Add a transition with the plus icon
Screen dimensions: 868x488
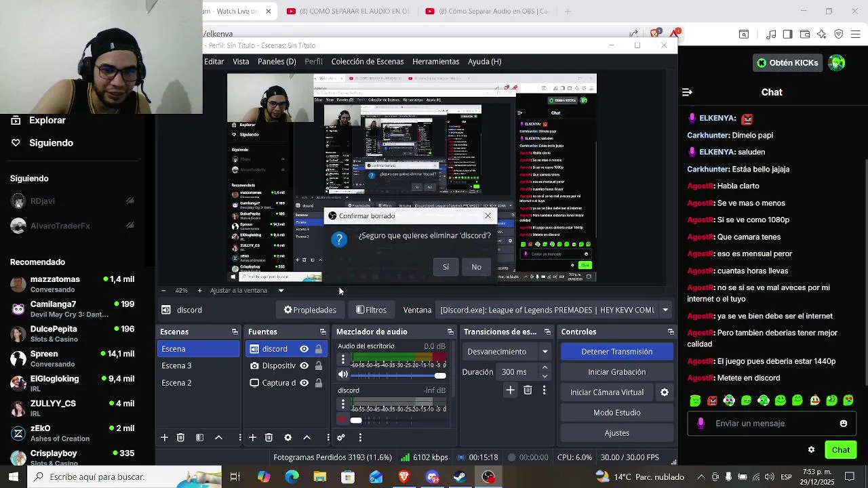[510, 390]
